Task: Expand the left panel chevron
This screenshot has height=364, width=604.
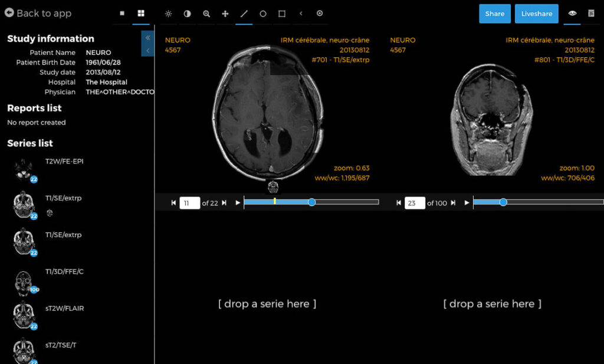Action: pos(147,49)
